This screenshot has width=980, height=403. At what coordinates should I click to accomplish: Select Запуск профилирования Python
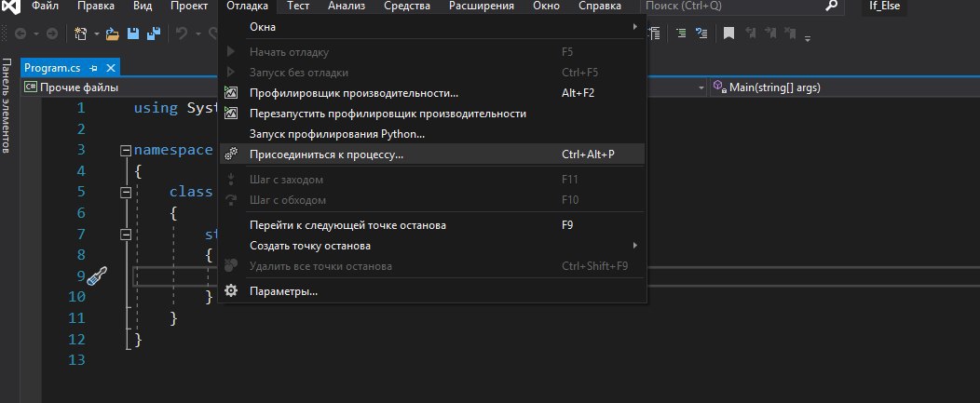pyautogui.click(x=432, y=134)
